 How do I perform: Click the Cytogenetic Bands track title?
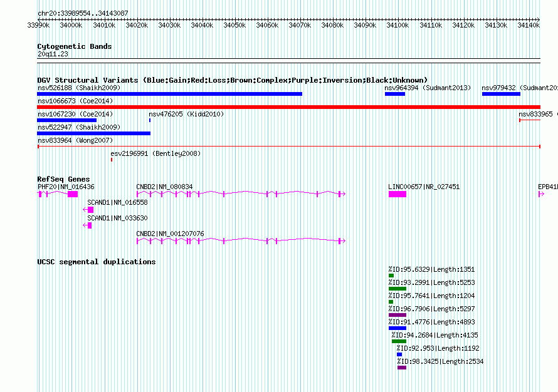[75, 46]
